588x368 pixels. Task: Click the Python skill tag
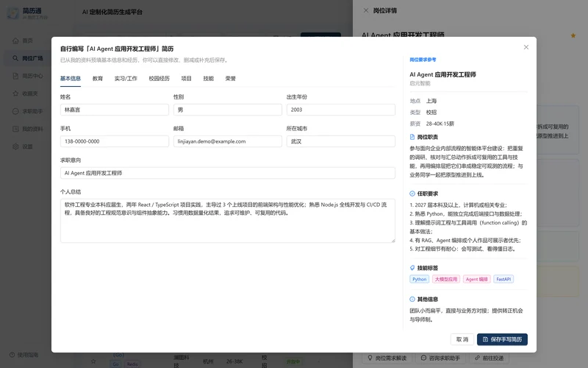coord(419,279)
